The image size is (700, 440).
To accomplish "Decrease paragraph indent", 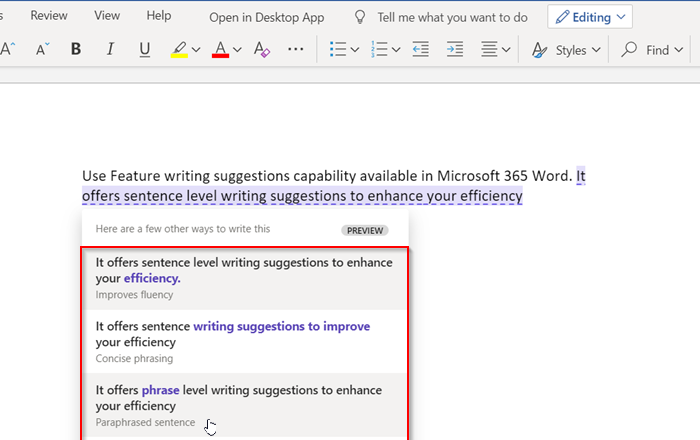I will coord(421,50).
